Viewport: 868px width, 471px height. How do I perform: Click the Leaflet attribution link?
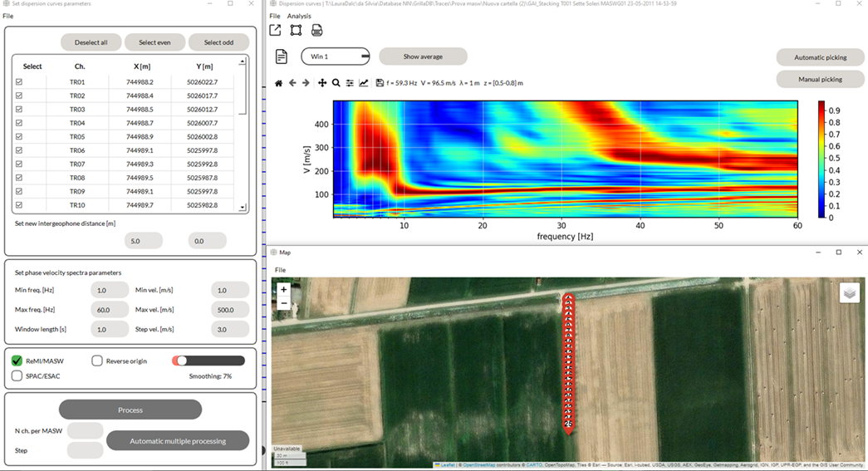pos(445,465)
